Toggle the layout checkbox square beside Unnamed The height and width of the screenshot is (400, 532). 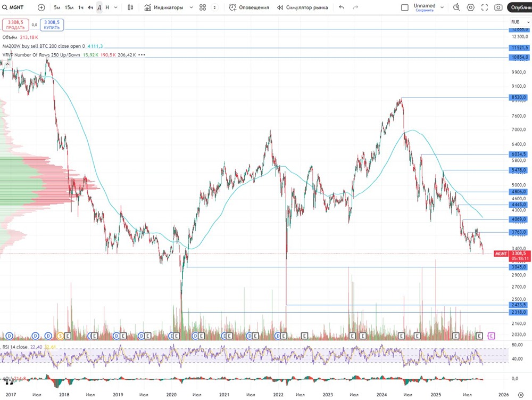(x=404, y=7)
